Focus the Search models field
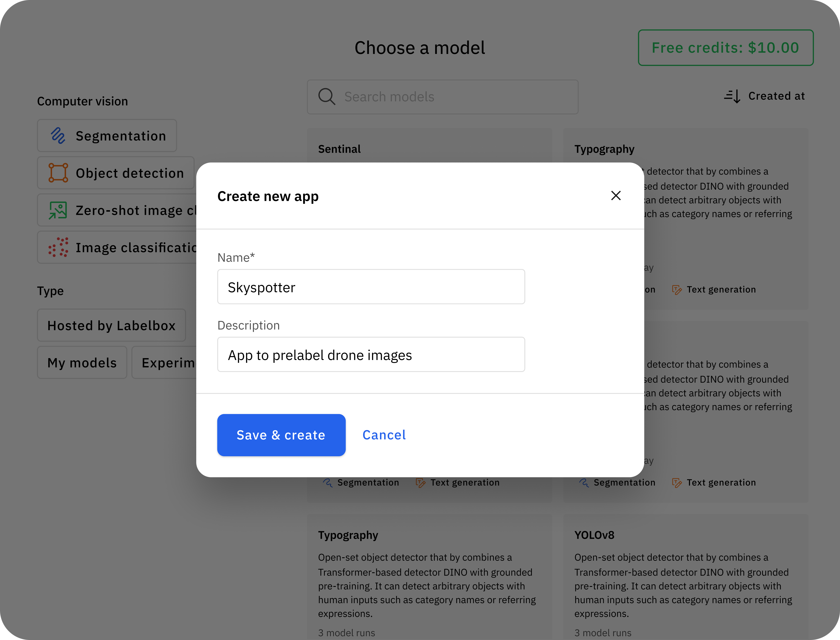The height and width of the screenshot is (640, 840). tap(443, 97)
